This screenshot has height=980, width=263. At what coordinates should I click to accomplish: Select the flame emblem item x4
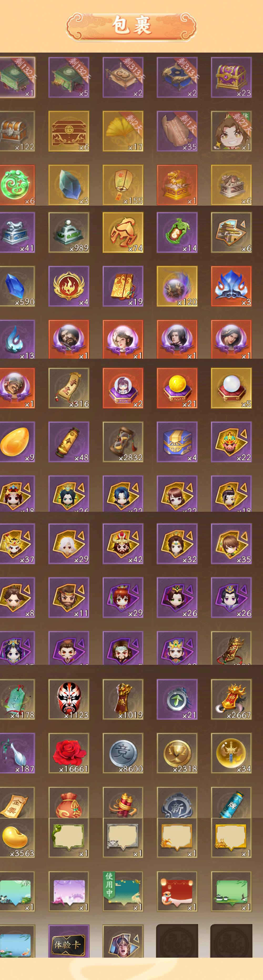point(69,286)
